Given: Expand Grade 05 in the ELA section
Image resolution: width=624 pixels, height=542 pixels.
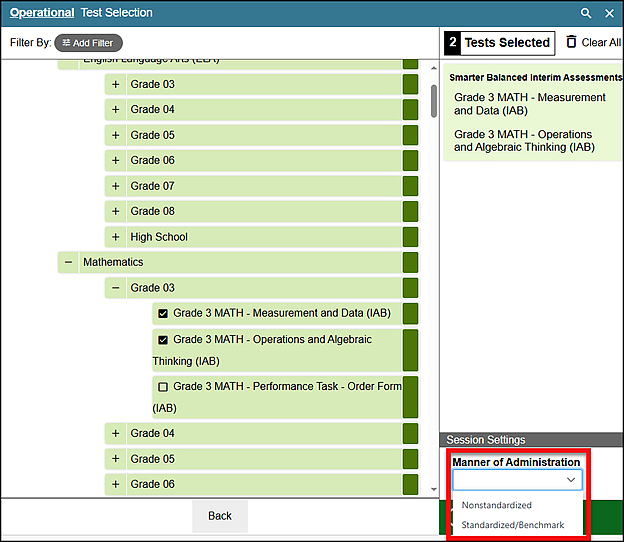Looking at the screenshot, I should coord(115,135).
